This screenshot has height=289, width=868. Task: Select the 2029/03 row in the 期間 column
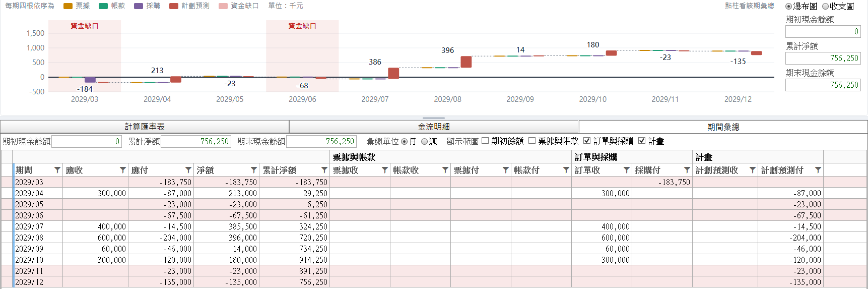(x=38, y=182)
